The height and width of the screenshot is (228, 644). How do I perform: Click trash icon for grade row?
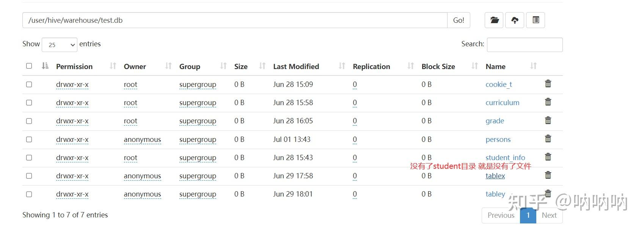[x=548, y=121]
